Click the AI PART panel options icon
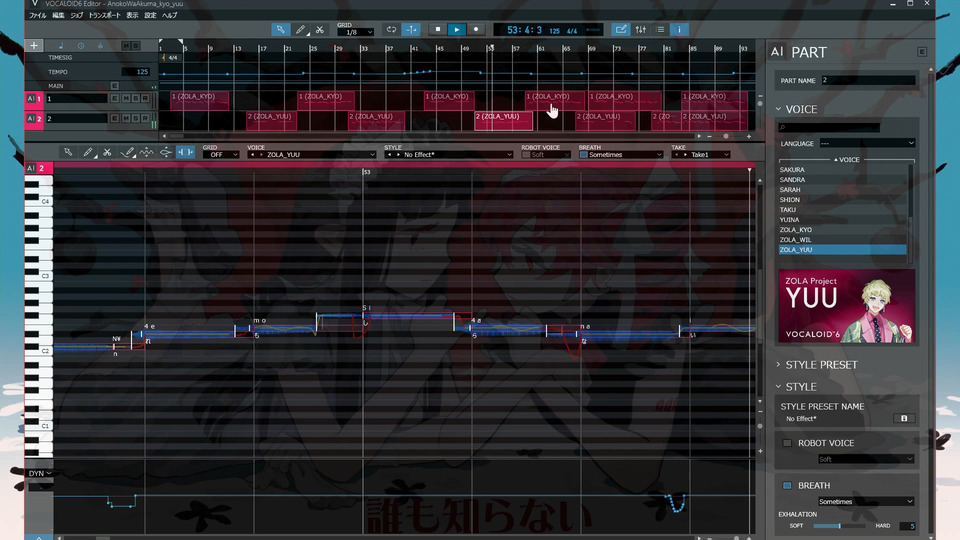The height and width of the screenshot is (540, 960). click(921, 52)
